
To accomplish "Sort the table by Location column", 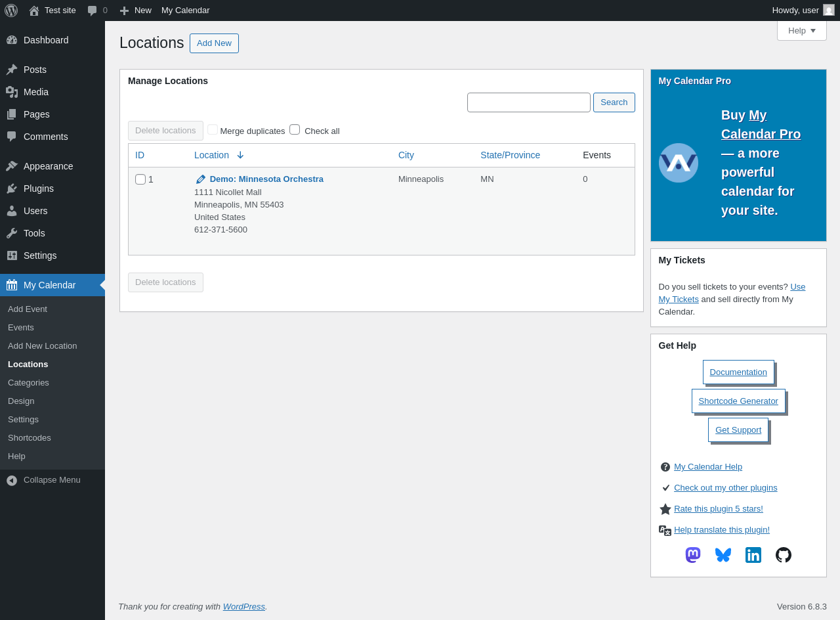I will pyautogui.click(x=212, y=155).
